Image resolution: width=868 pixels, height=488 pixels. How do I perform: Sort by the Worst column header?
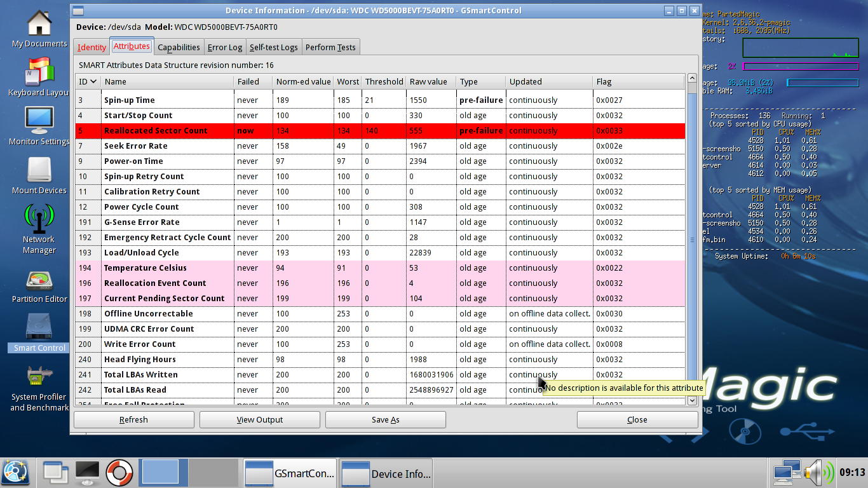pos(348,81)
